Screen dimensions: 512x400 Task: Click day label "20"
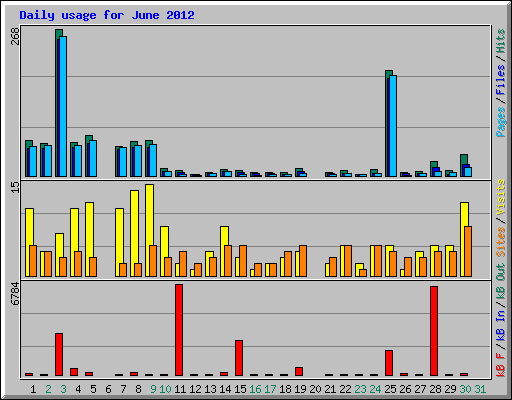tap(315, 389)
